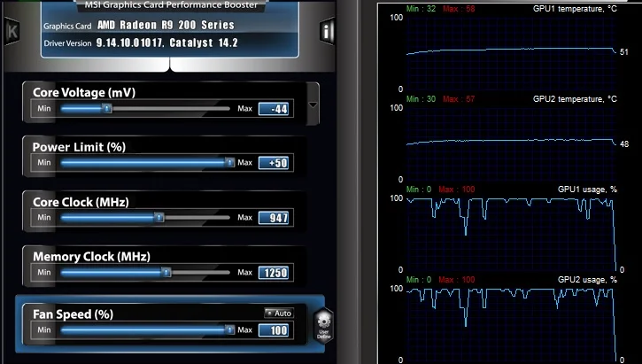Click the 'GPU2 usage, %' label
642x364 pixels.
[587, 280]
